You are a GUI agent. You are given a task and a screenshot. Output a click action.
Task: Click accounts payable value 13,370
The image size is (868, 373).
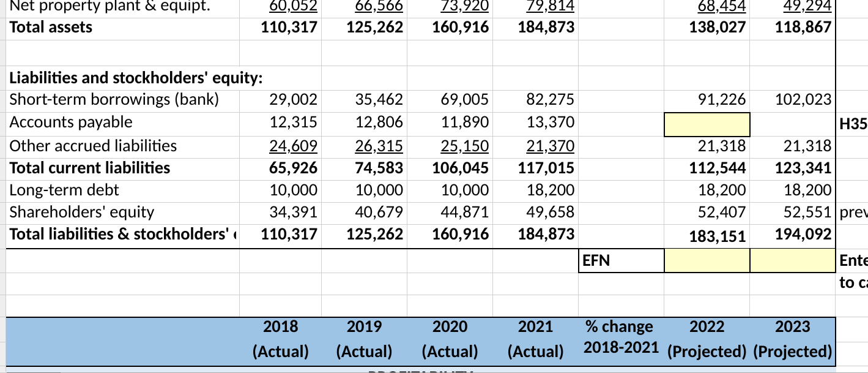551,122
